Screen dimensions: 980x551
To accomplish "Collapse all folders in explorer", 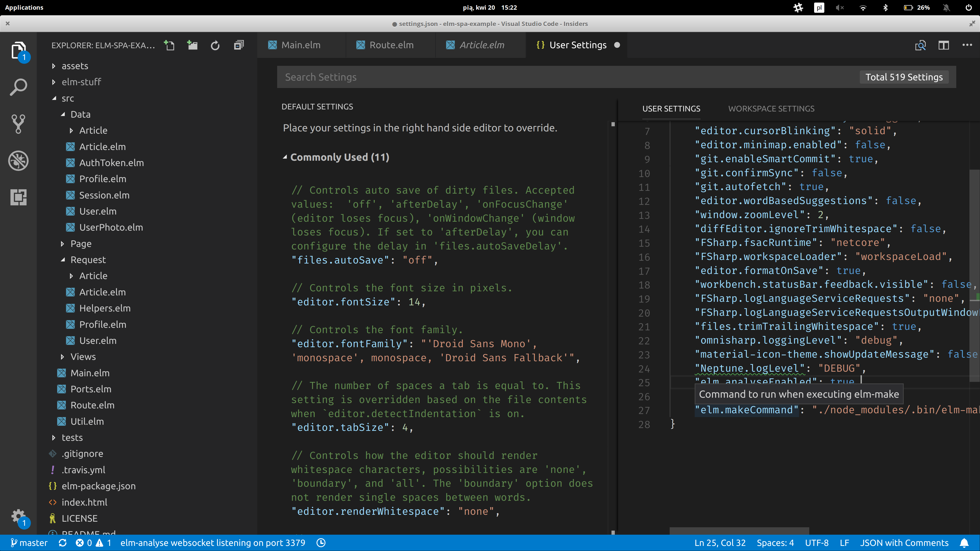I will click(239, 45).
